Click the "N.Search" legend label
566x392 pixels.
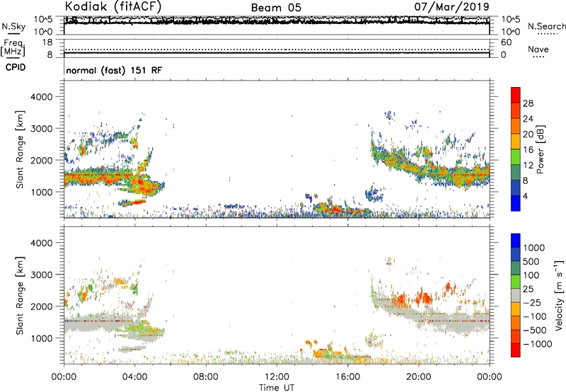[x=546, y=26]
